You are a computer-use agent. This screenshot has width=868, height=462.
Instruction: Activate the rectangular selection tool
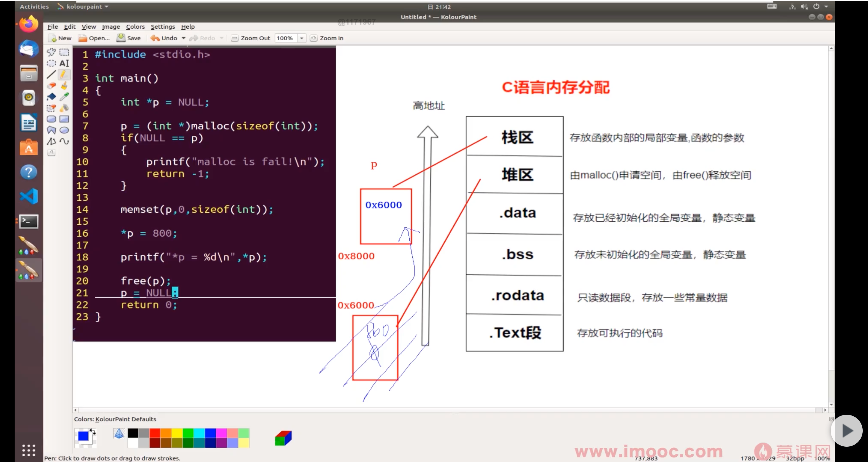[x=64, y=52]
